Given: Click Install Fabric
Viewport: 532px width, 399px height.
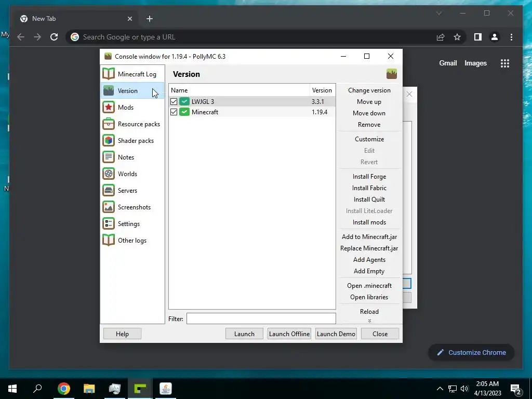Looking at the screenshot, I should [369, 188].
